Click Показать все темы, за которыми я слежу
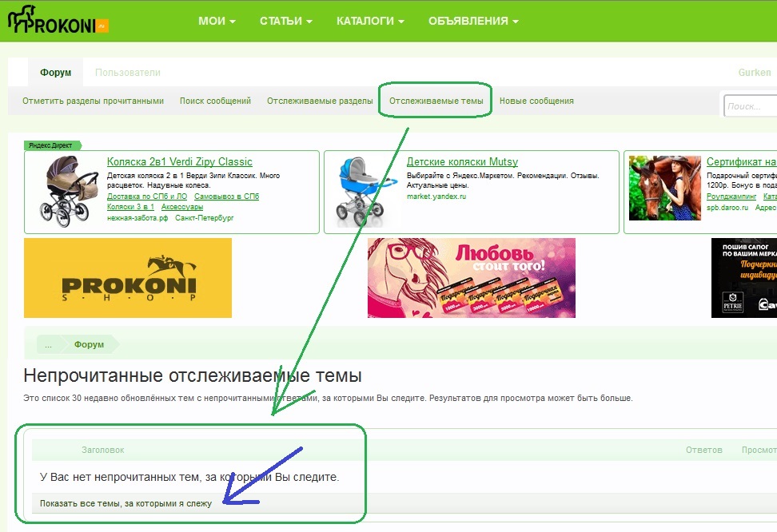This screenshot has width=777, height=532. tap(126, 503)
